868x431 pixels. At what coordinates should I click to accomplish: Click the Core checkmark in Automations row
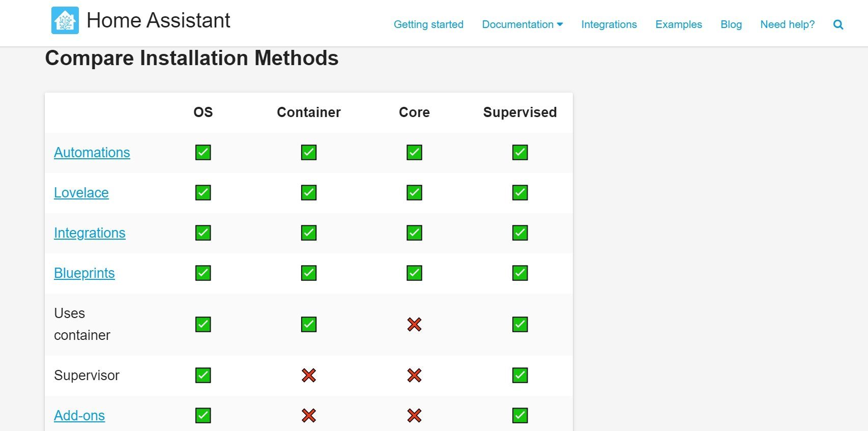(x=414, y=152)
